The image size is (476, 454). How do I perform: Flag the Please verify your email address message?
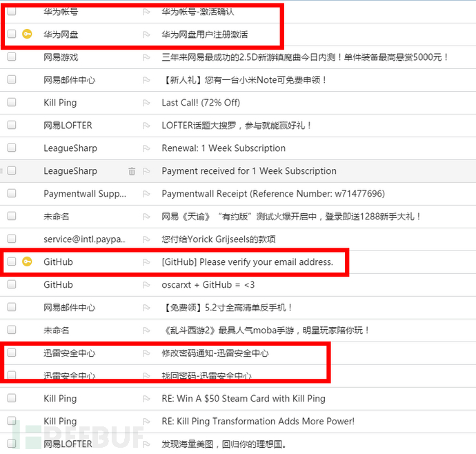(x=146, y=262)
